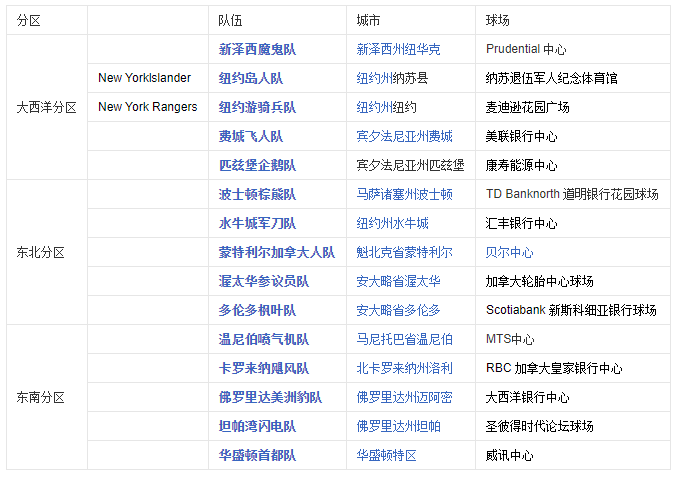This screenshot has height=479, width=677.
Task: Open the 温尼伯喷气机队 team link
Action: [263, 339]
